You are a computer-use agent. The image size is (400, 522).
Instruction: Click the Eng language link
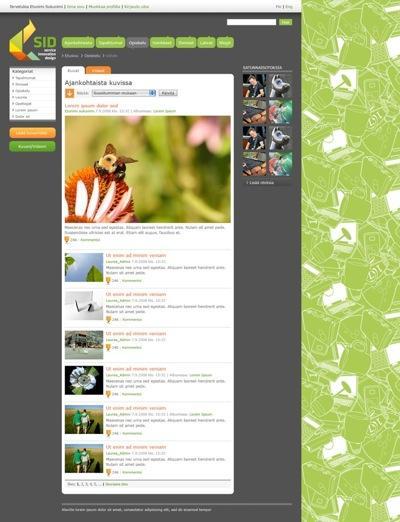click(x=289, y=7)
